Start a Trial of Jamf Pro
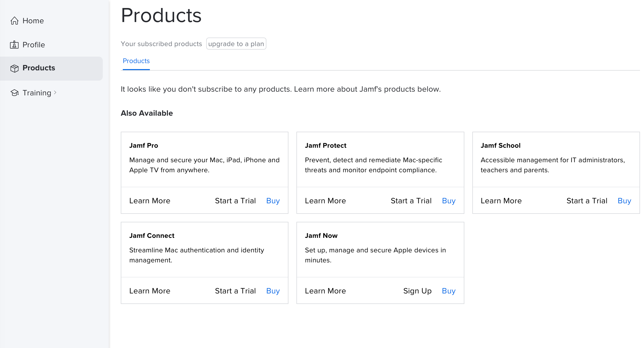The height and width of the screenshot is (348, 644). pos(235,201)
